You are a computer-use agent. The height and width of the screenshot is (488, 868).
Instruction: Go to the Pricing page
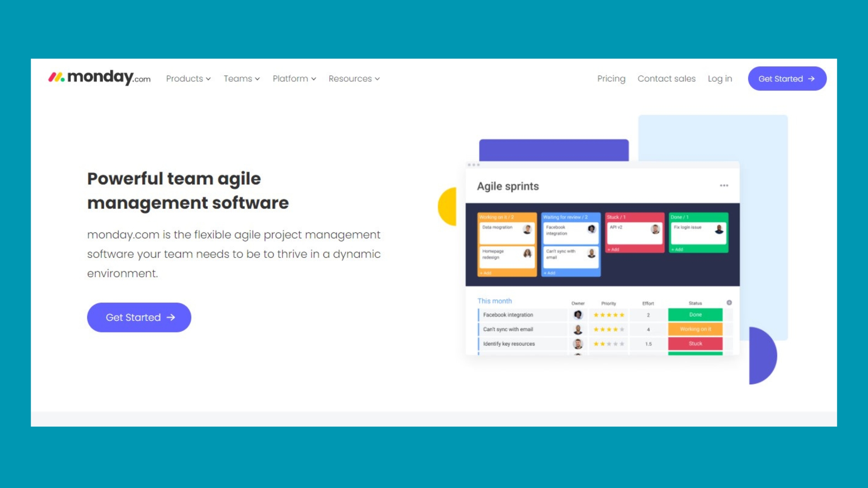point(611,79)
